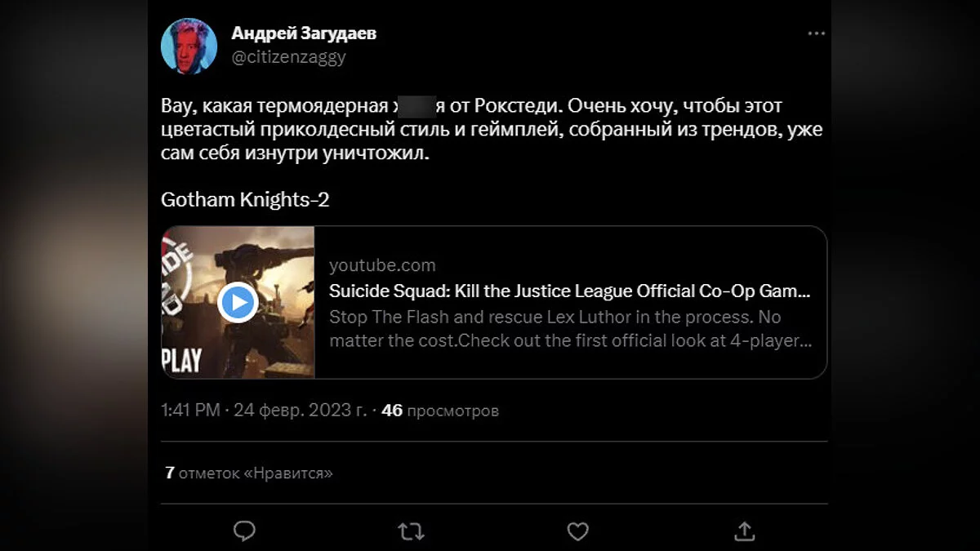Click the blurred censored word in tweet
This screenshot has width=980, height=551.
418,107
